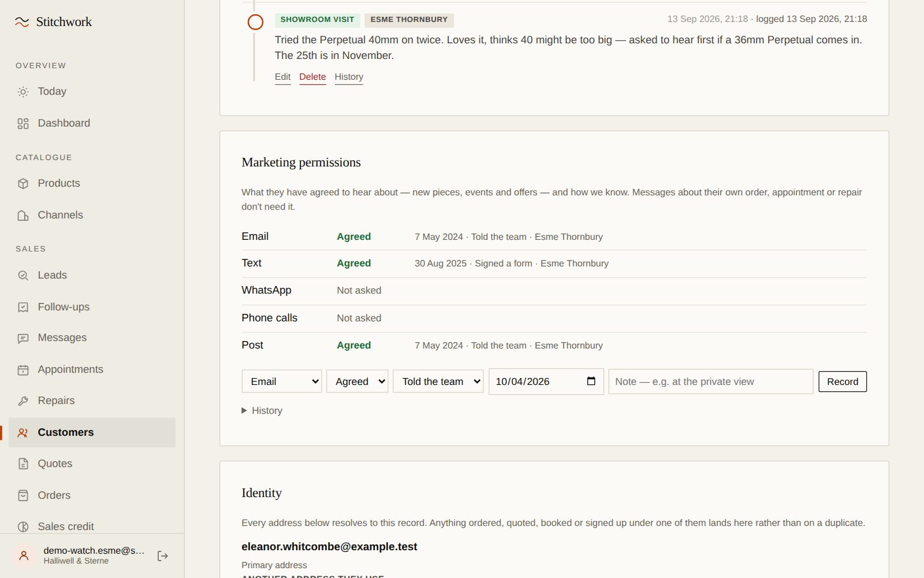
Task: Click the Products box icon
Action: point(23,184)
